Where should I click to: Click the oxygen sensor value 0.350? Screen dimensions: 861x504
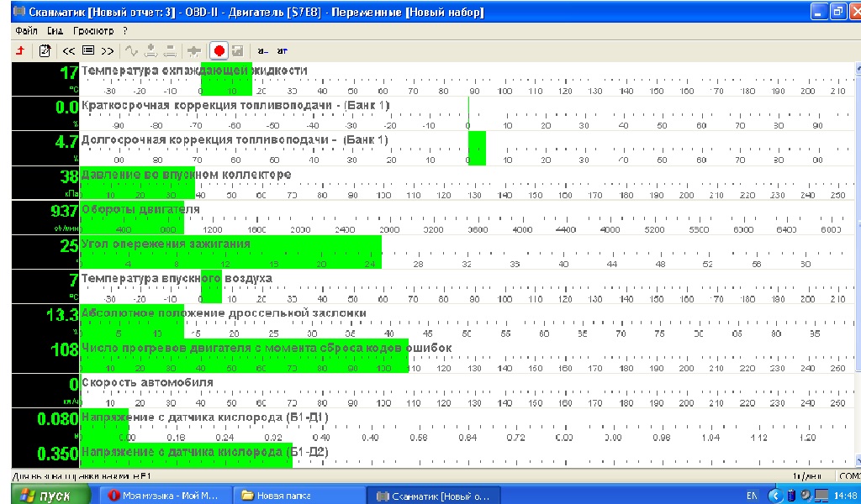point(58,454)
